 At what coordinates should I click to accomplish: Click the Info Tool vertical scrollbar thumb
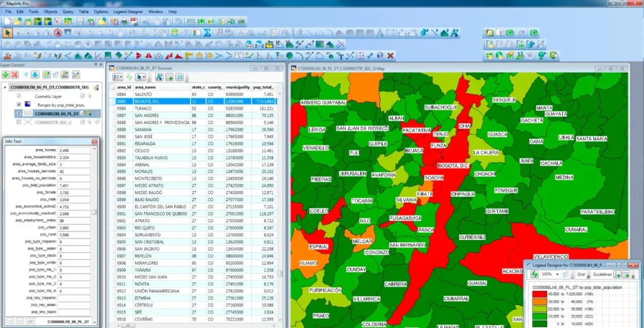tap(94, 212)
